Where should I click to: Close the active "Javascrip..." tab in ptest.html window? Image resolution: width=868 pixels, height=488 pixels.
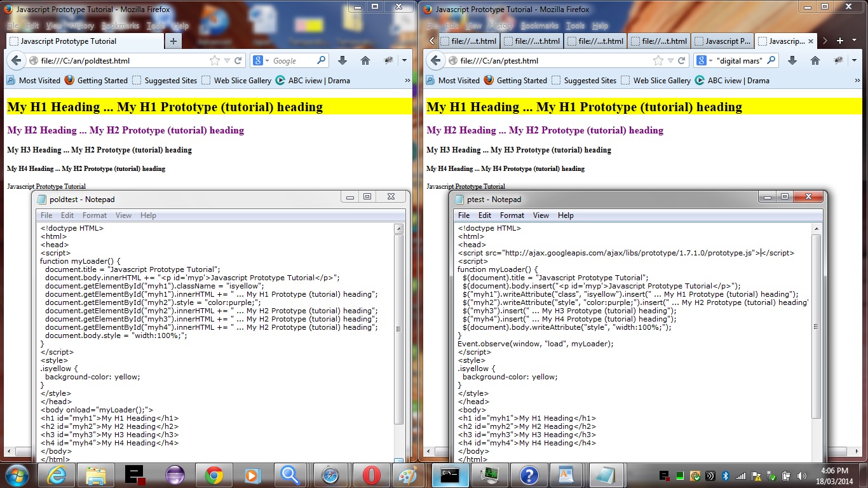(x=810, y=41)
